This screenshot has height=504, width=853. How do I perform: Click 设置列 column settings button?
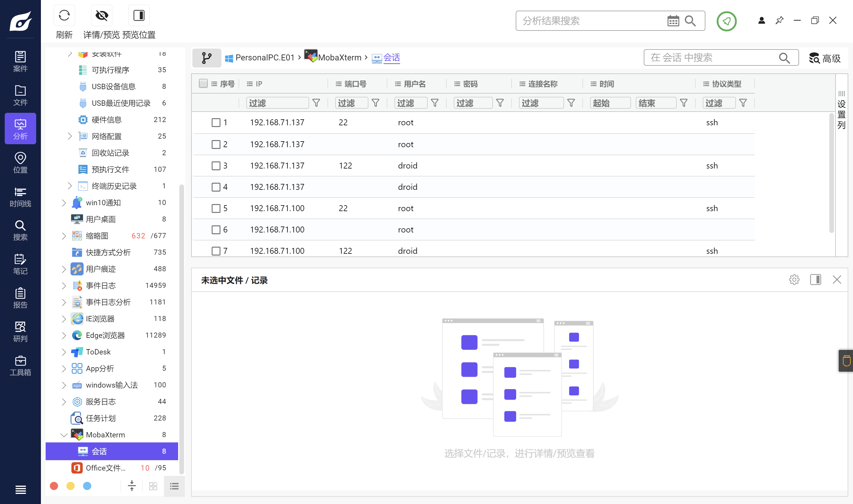pos(841,110)
